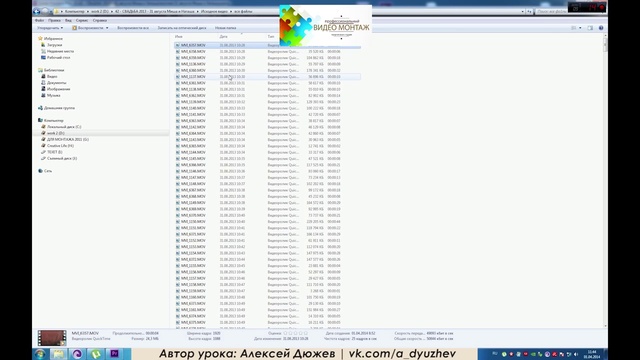Select Загрузки folder in sidebar
Screen dimensions: 640x360
[51, 45]
